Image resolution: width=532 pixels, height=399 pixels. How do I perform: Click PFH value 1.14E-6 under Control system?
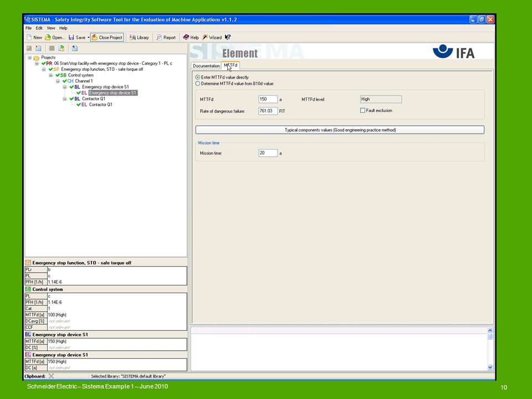[x=55, y=303]
